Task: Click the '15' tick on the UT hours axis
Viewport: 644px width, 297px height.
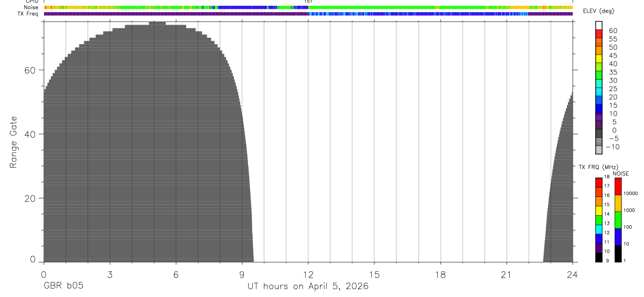Action: coord(374,274)
